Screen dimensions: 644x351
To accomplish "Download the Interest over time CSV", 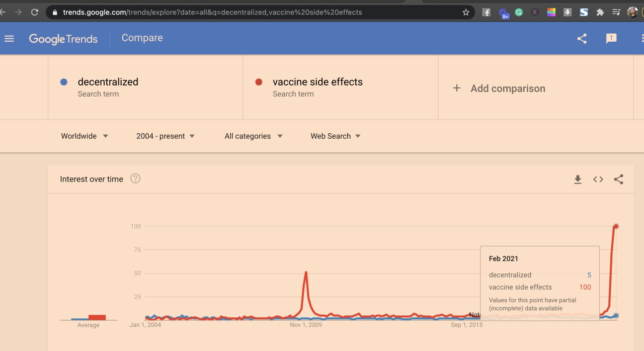I will (578, 179).
